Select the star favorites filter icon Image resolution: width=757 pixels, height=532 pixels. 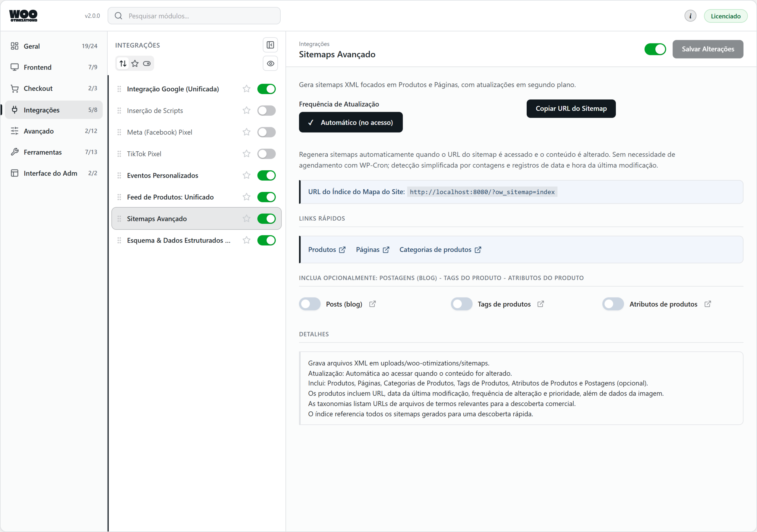click(x=135, y=63)
